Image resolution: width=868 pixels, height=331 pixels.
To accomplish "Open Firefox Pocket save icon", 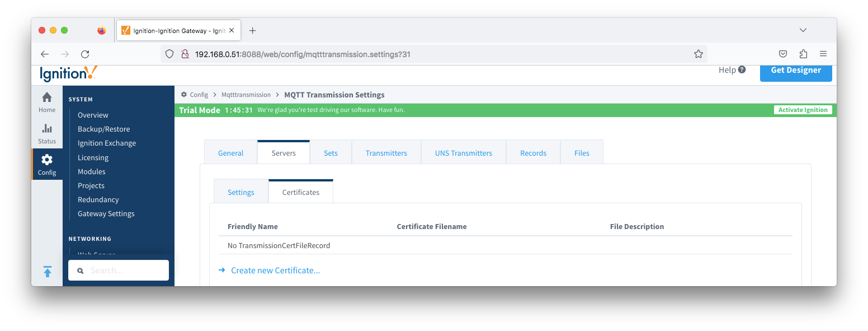I will coord(783,54).
